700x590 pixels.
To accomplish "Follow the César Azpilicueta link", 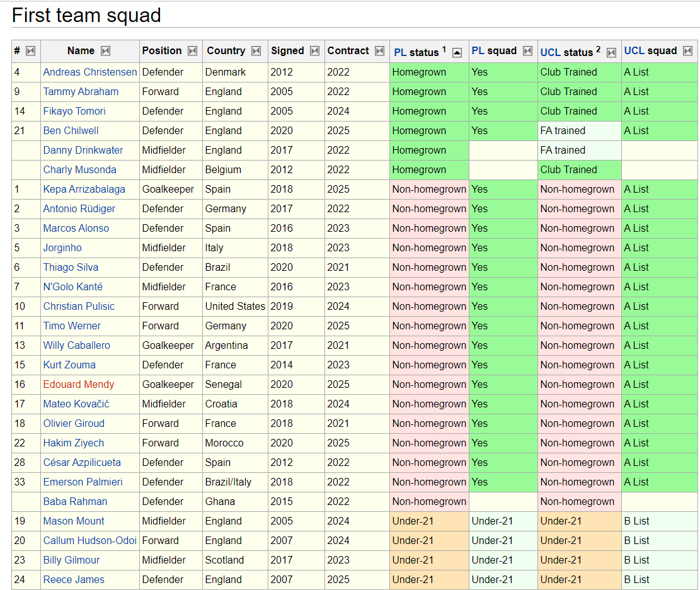I will 82,462.
